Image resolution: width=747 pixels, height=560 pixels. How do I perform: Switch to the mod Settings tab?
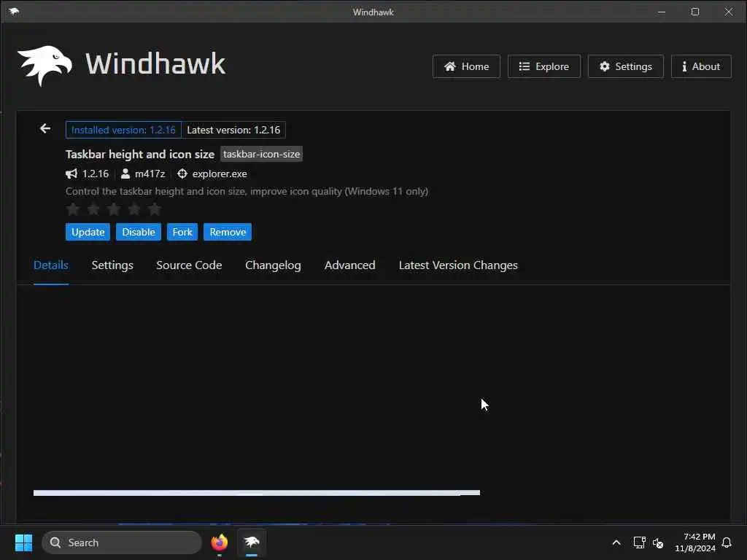pyautogui.click(x=112, y=265)
